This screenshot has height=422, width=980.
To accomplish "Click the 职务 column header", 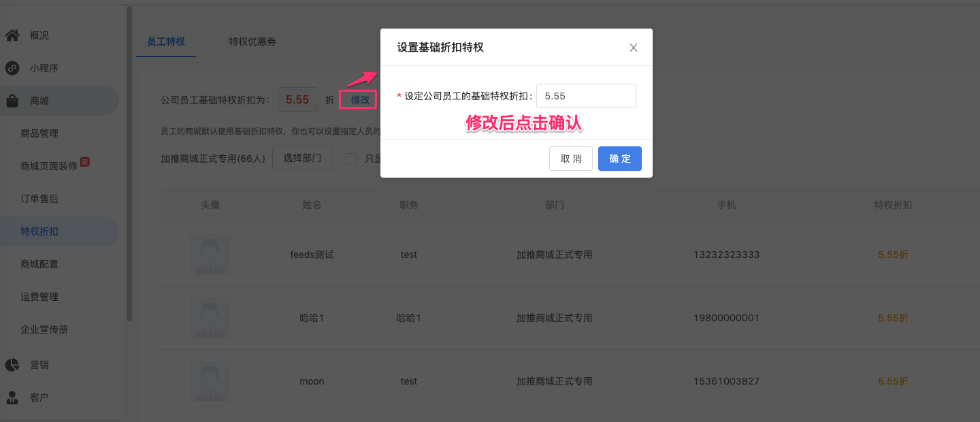I will (x=409, y=205).
